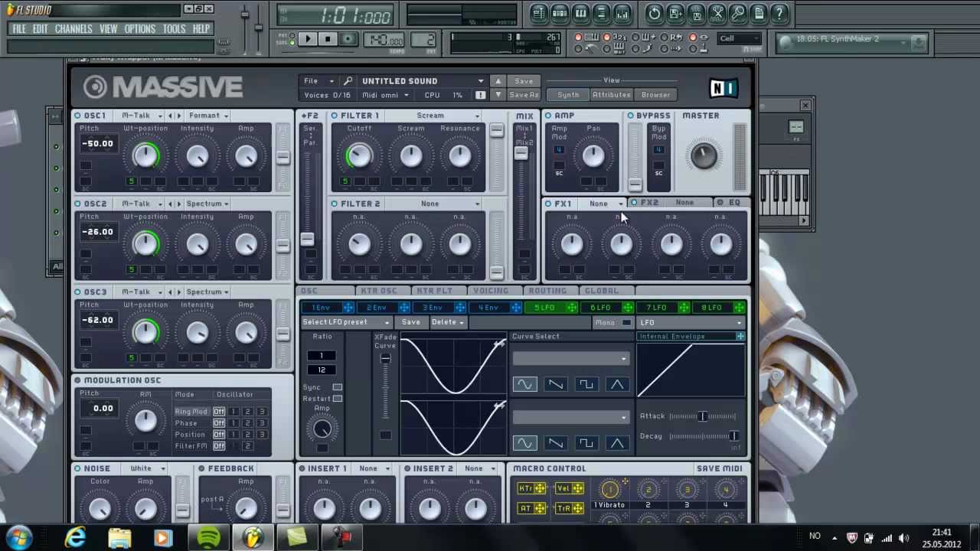Click the undo history toolbar icon
This screenshot has width=980, height=551.
[x=655, y=14]
